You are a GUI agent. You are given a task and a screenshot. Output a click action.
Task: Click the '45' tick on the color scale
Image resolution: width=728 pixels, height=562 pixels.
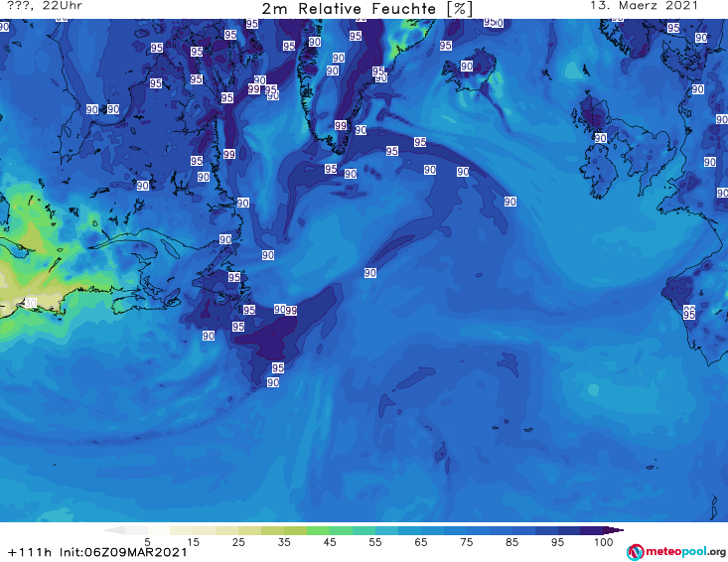click(x=329, y=542)
